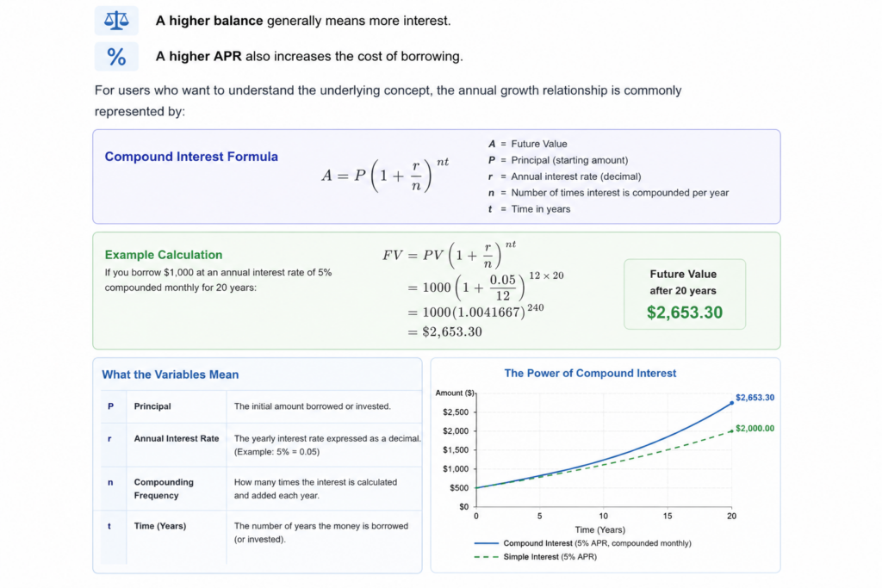Screen dimensions: 882x588
Task: Click the green dashed Simple Interest legend line
Action: point(487,557)
